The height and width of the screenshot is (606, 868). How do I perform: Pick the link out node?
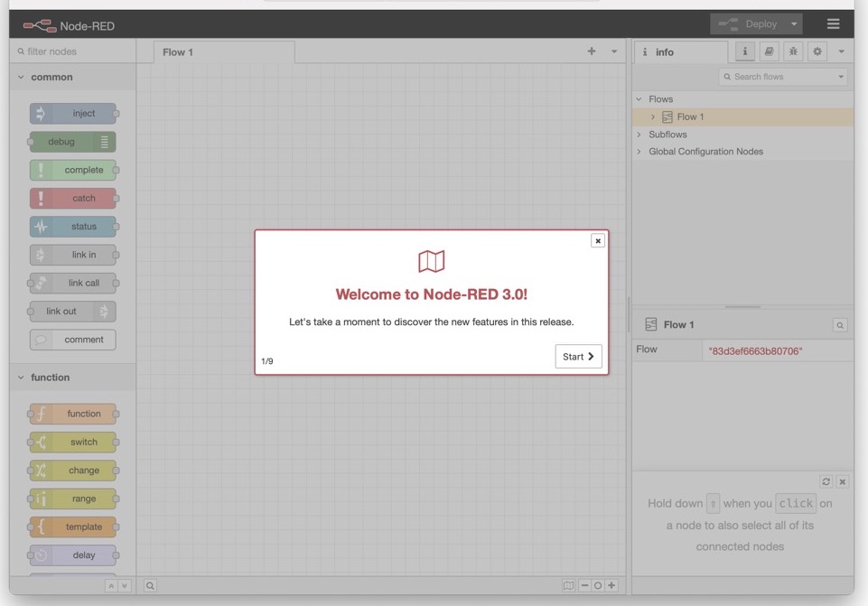tap(73, 311)
